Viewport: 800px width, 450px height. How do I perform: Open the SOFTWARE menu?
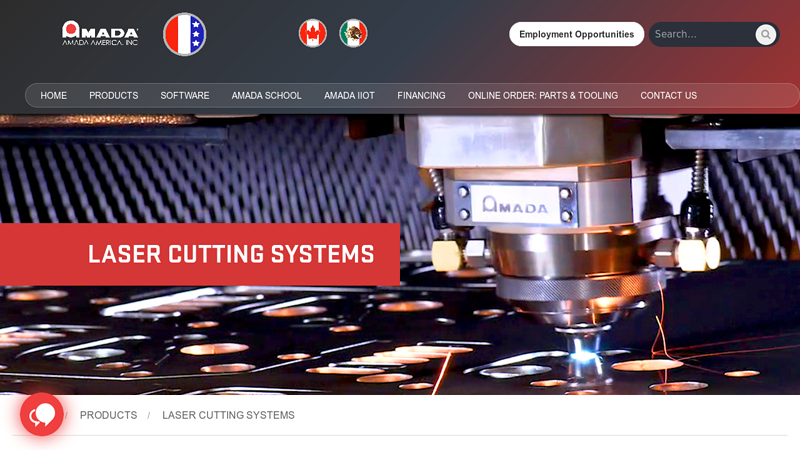click(185, 95)
